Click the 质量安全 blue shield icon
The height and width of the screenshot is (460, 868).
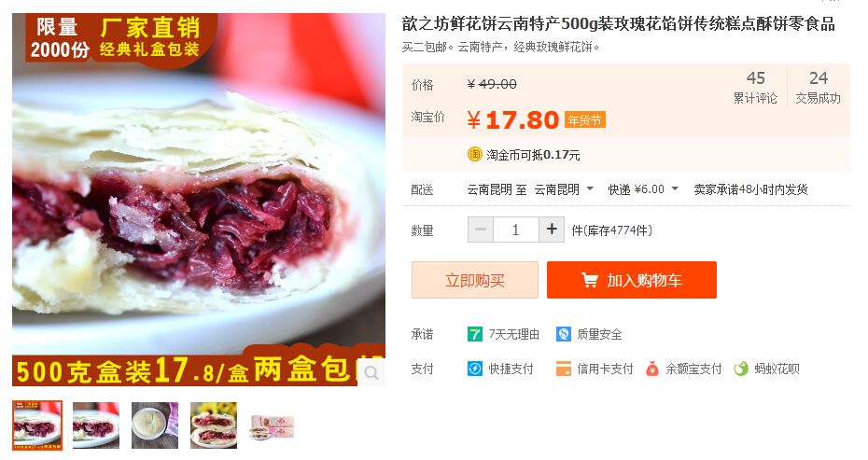click(564, 334)
